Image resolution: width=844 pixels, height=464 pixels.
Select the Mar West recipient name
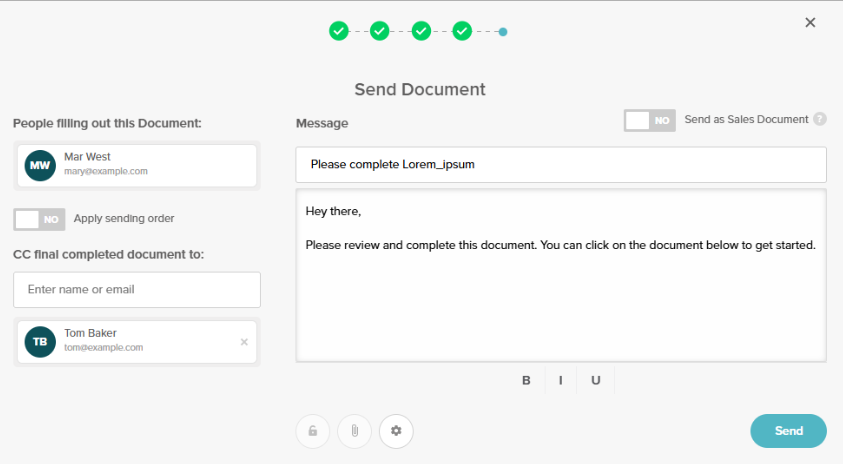coord(87,157)
